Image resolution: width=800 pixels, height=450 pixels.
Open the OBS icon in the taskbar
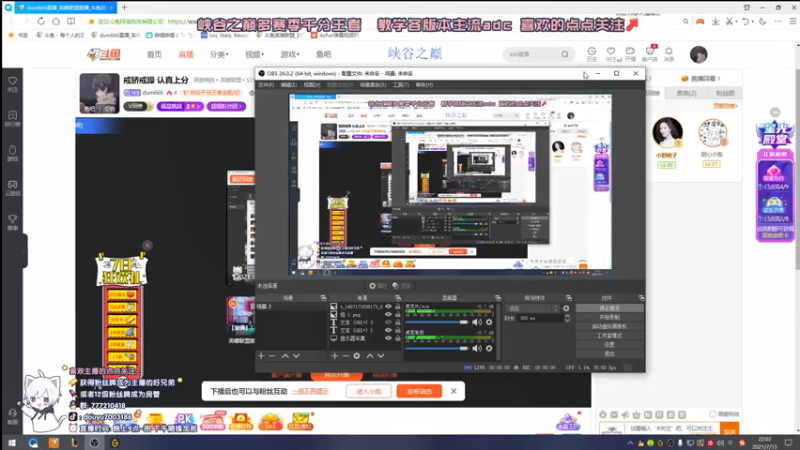pos(94,443)
